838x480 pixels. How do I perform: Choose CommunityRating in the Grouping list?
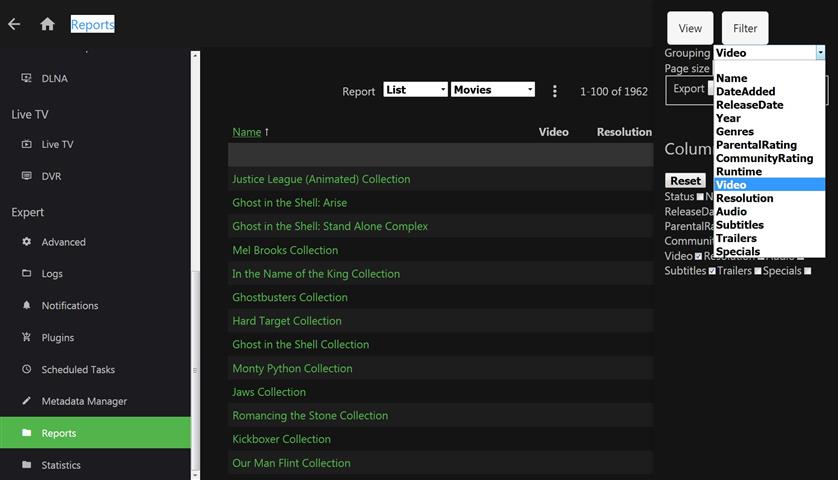769,158
